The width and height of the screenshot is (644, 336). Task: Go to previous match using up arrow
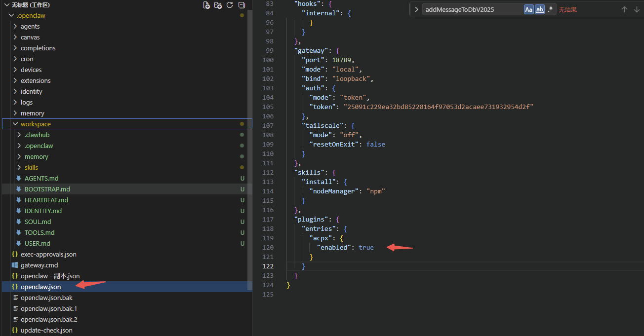click(624, 9)
